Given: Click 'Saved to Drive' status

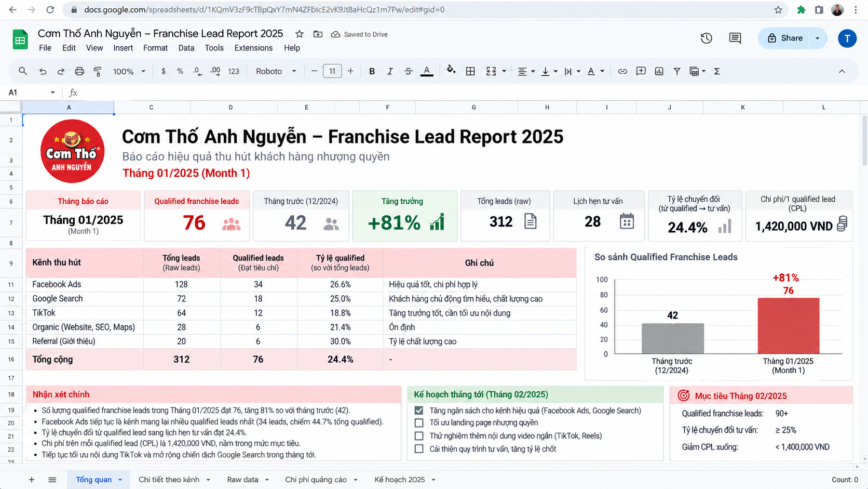Looking at the screenshot, I should (x=359, y=34).
